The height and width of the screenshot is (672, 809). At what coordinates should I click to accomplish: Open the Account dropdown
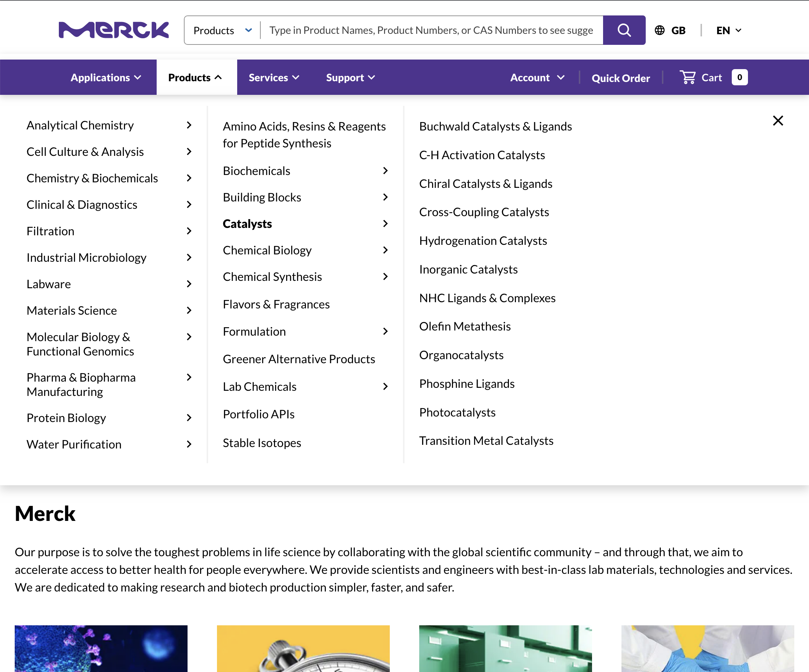tap(537, 77)
